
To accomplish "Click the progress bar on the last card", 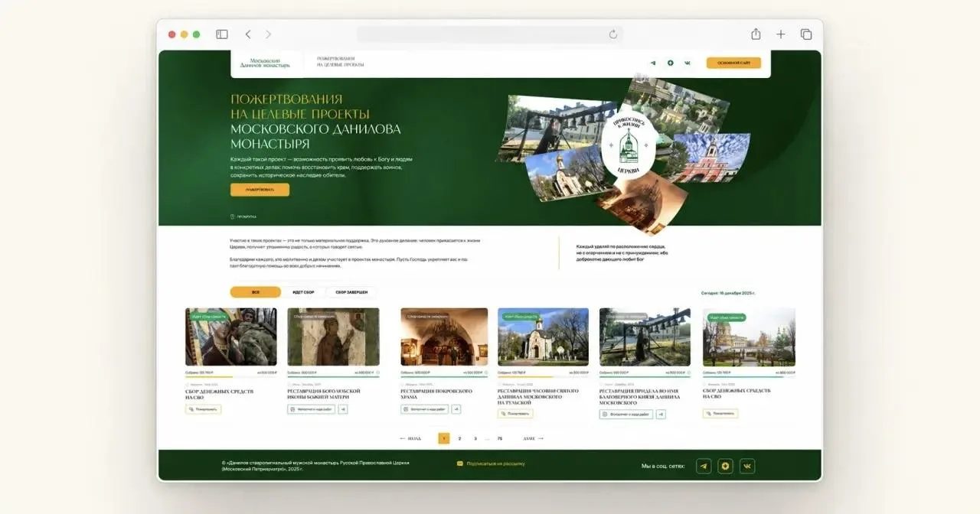I will pyautogui.click(x=749, y=377).
